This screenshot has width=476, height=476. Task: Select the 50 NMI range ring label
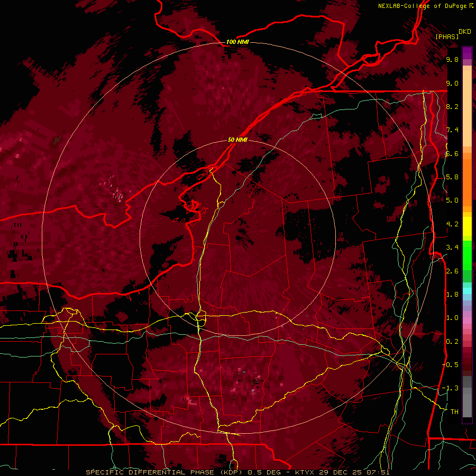click(237, 140)
